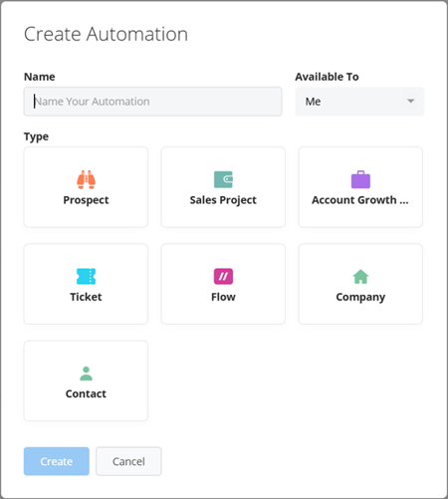Click the pink Flow icon
This screenshot has width=448, height=499.
point(223,276)
